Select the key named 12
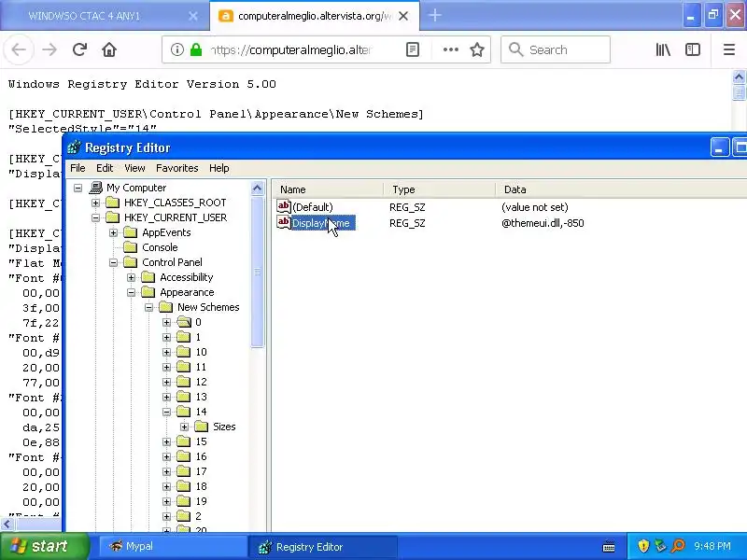Screen dimensions: 747x560 pos(201,382)
